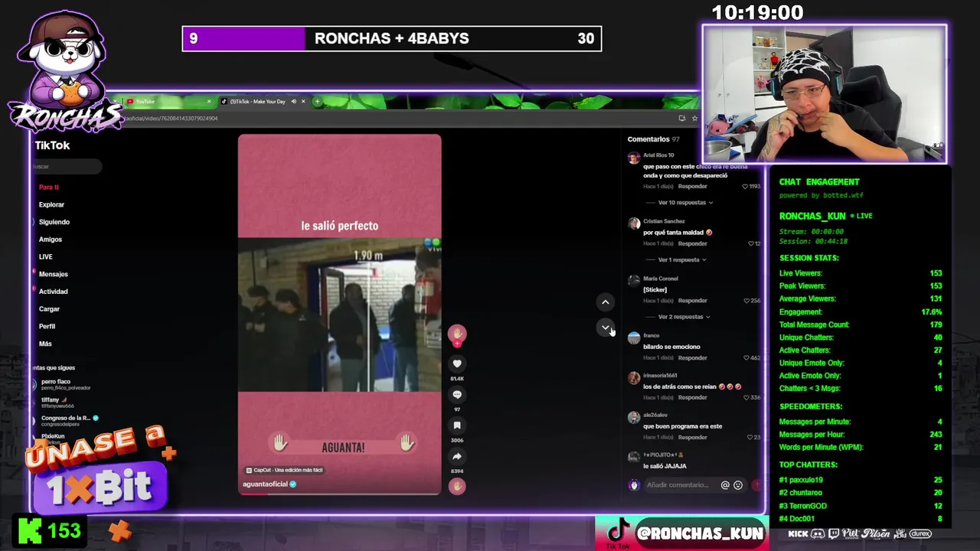
Task: Click the streamer webcam overlay
Action: coord(825,94)
